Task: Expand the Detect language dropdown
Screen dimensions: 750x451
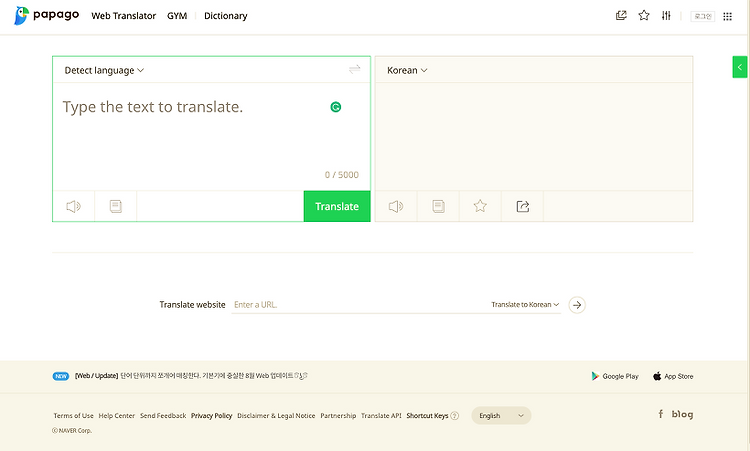Action: 104,70
